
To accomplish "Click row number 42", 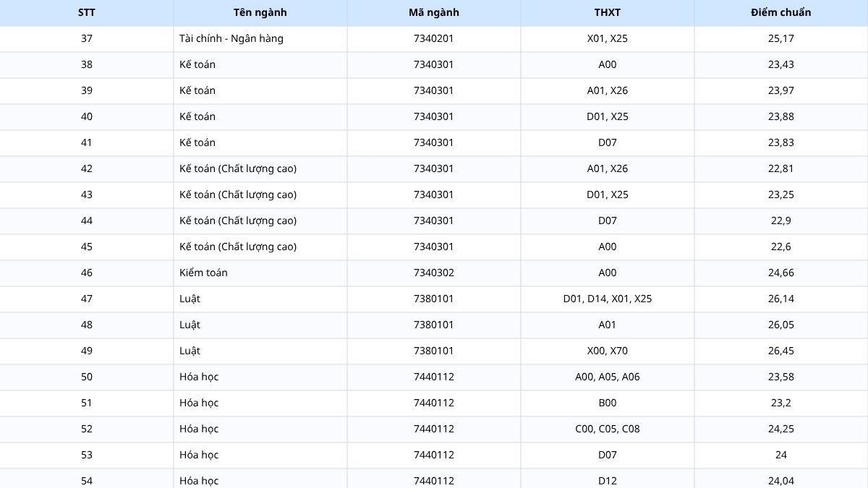I will [x=87, y=168].
